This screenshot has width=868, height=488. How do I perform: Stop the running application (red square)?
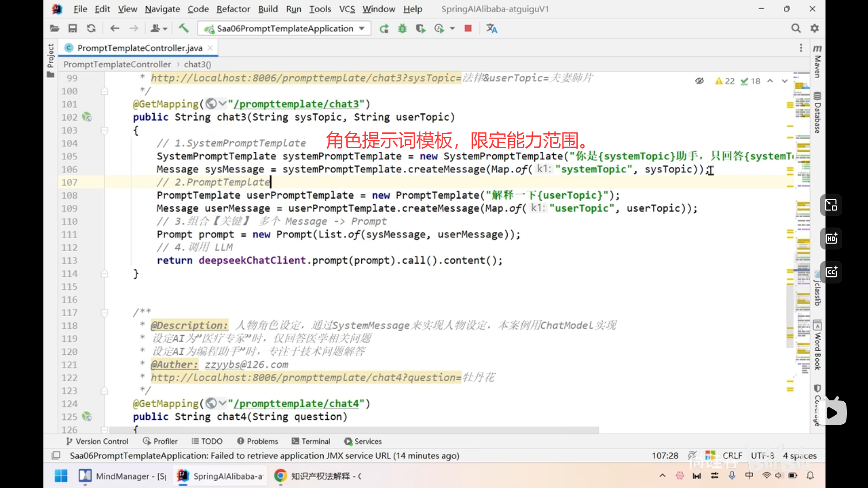tap(468, 28)
